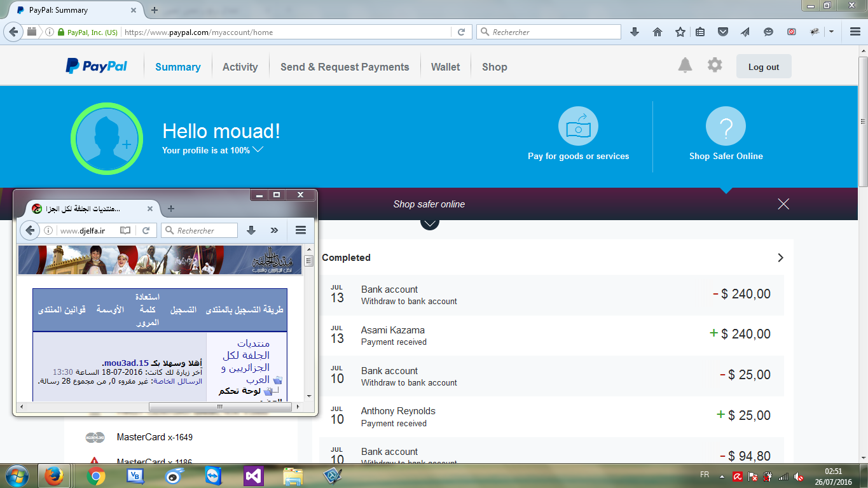Open PayPal settings gear

715,65
